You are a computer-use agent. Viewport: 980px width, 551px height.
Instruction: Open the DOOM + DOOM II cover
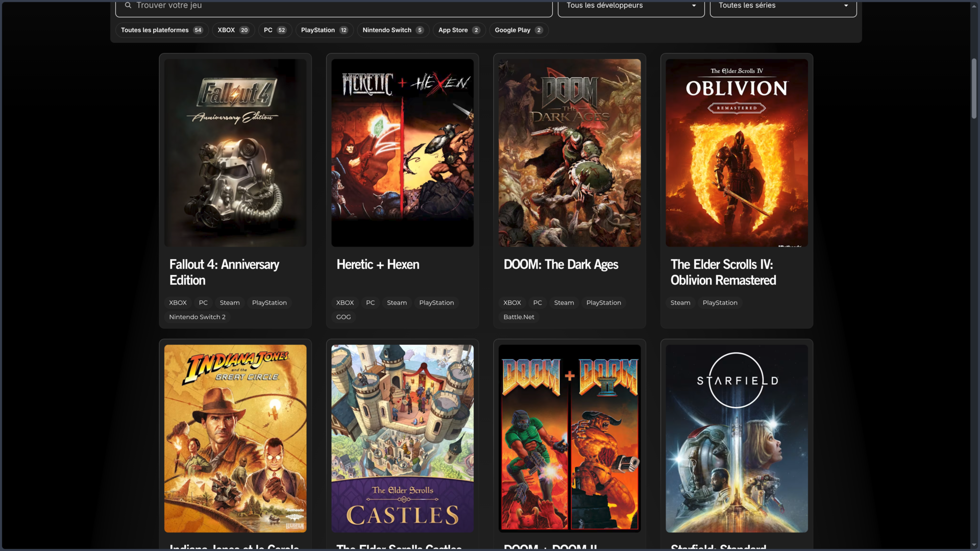570,438
